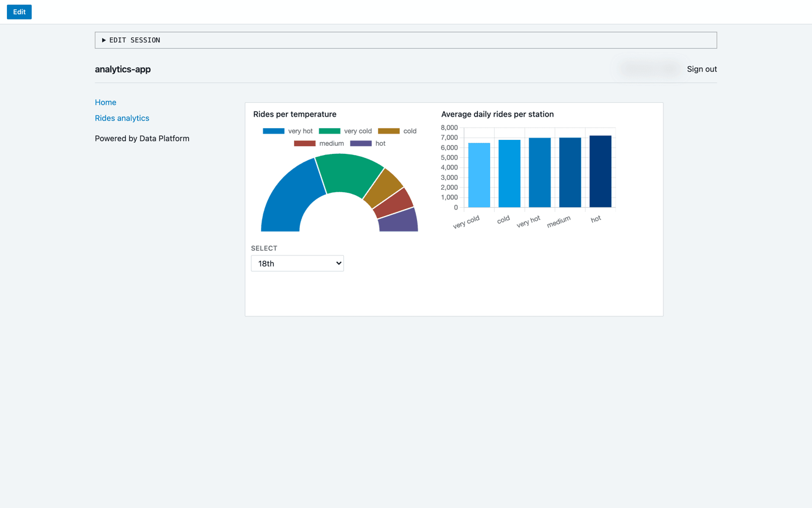Click the blue Edit button
This screenshot has width=812, height=508.
click(x=19, y=12)
